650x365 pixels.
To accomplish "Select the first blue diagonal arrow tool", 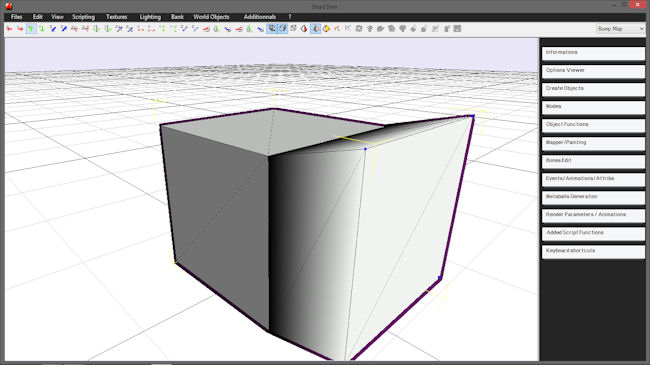I will [53, 29].
